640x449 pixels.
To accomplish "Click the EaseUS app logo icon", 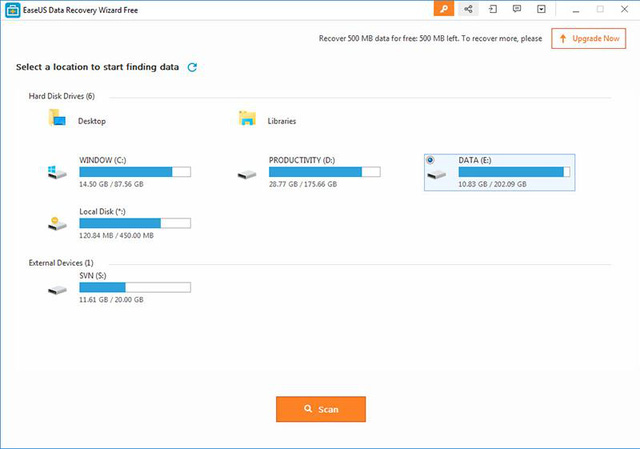I will click(x=12, y=10).
